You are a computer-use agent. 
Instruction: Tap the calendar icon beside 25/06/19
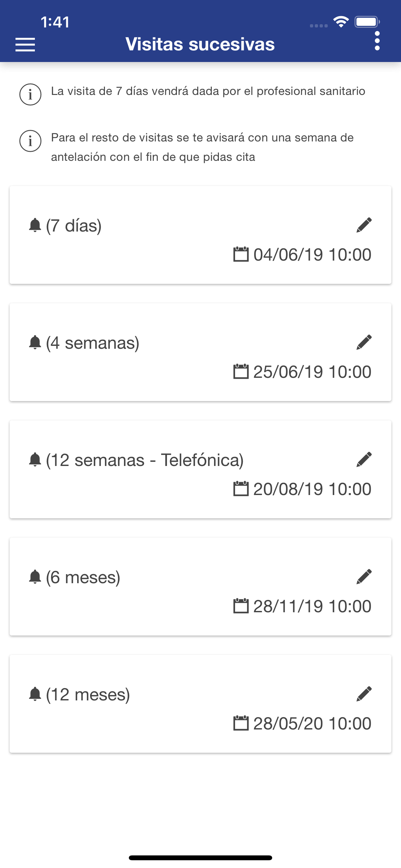pyautogui.click(x=241, y=372)
